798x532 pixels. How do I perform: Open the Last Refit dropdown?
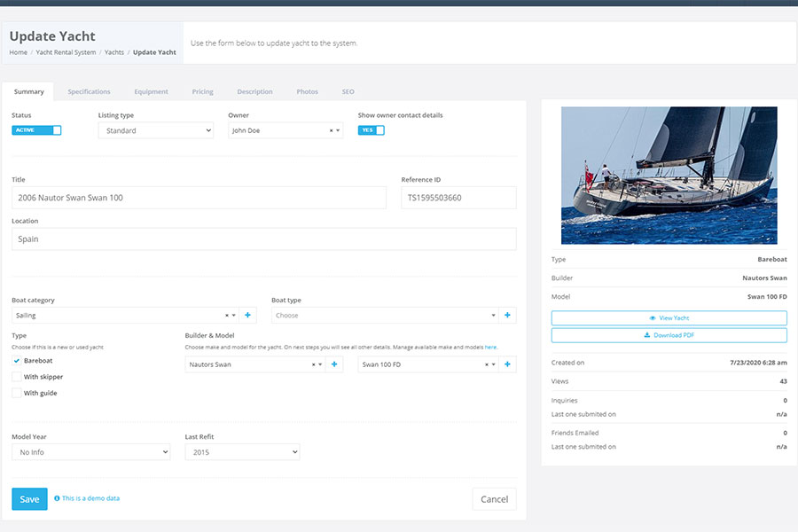pyautogui.click(x=242, y=452)
